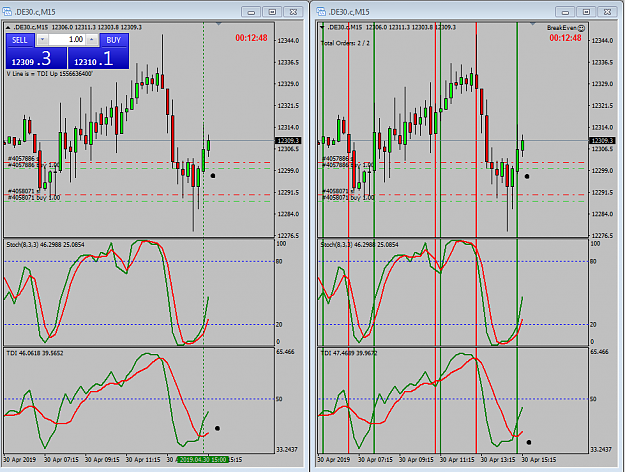
Task: Collapse one-click trading panel arrow in left chart
Action: tap(8, 28)
